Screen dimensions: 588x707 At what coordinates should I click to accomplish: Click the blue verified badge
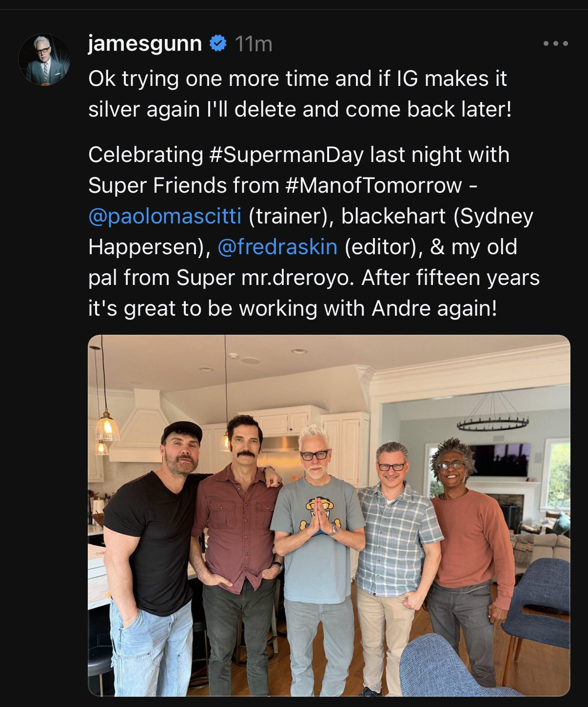tap(217, 44)
